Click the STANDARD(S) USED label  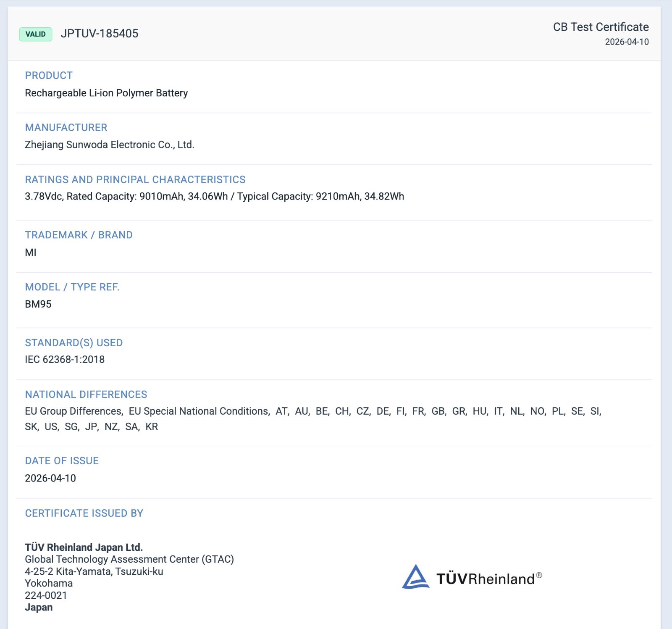pyautogui.click(x=74, y=343)
